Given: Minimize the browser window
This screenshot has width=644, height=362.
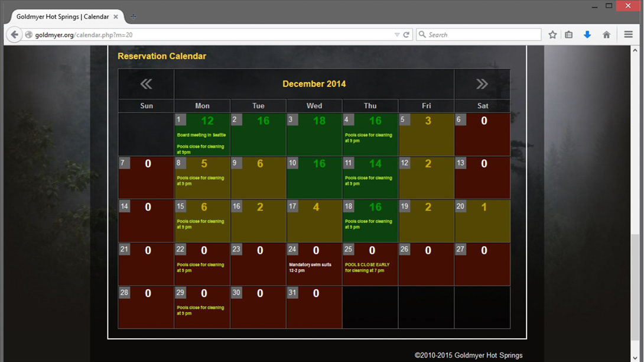Looking at the screenshot, I should click(x=594, y=6).
